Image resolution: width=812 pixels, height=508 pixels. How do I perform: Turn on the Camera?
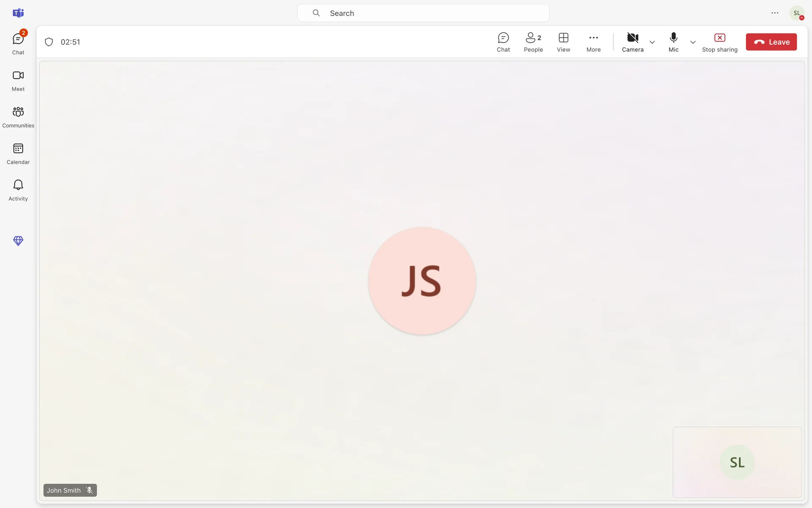[633, 42]
